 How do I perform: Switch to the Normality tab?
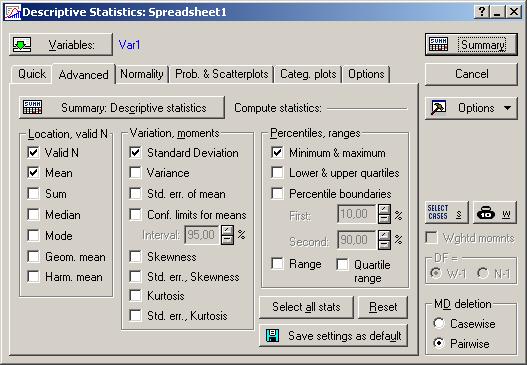(141, 74)
